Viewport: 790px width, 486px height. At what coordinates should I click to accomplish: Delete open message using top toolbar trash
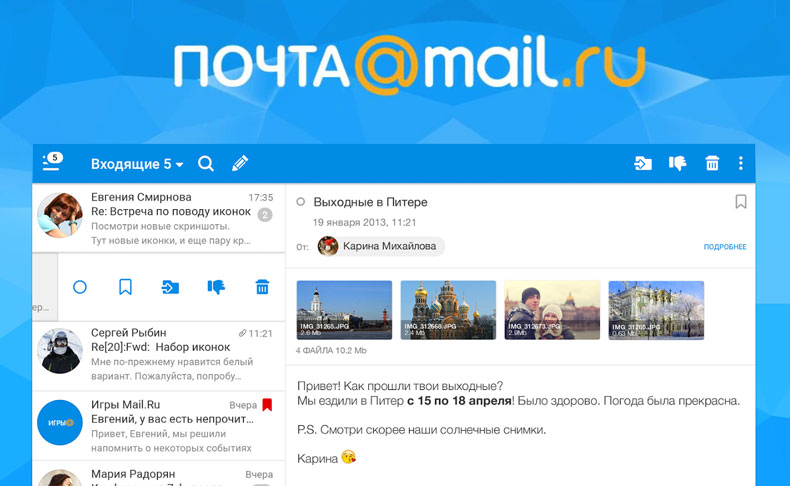[712, 163]
